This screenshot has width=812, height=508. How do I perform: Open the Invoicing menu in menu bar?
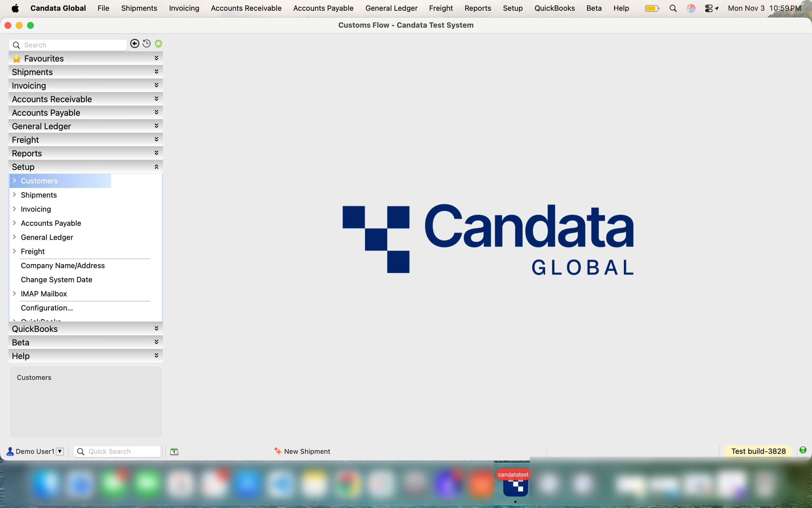pyautogui.click(x=184, y=8)
